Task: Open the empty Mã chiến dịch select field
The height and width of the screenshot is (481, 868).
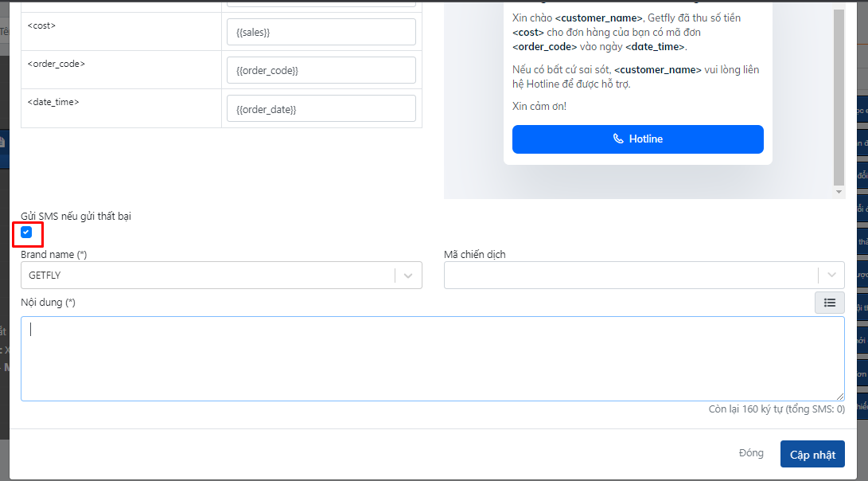Action: [x=629, y=276]
